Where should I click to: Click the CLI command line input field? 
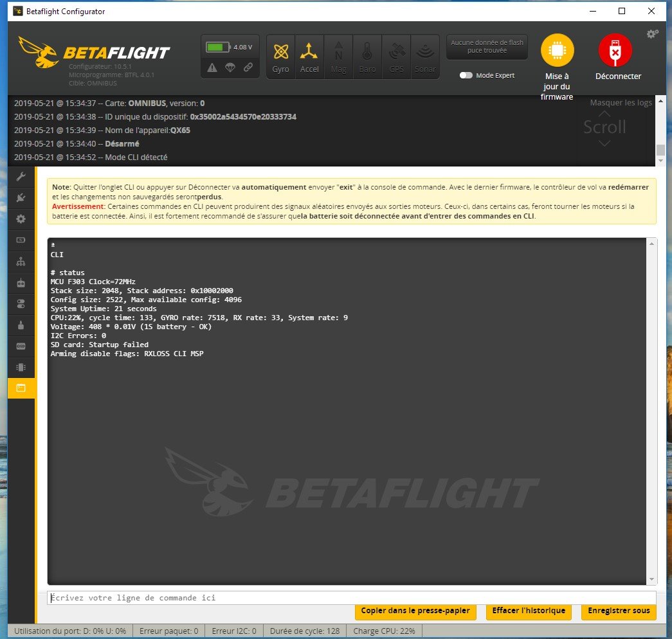click(x=351, y=598)
